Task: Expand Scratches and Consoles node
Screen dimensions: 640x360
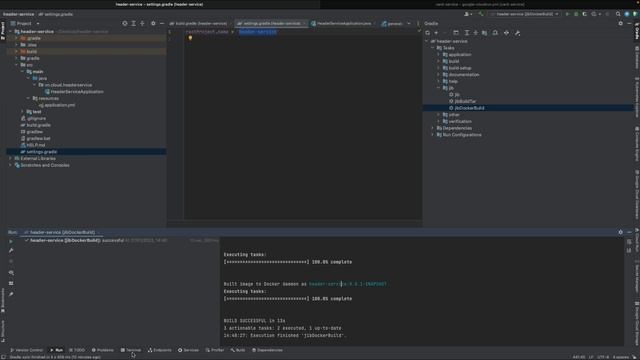Action: 11,165
